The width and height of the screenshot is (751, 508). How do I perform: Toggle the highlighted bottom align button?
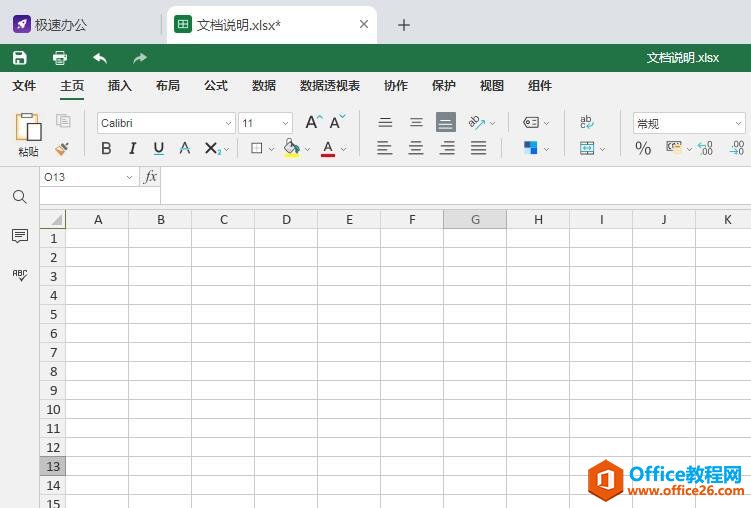point(445,123)
